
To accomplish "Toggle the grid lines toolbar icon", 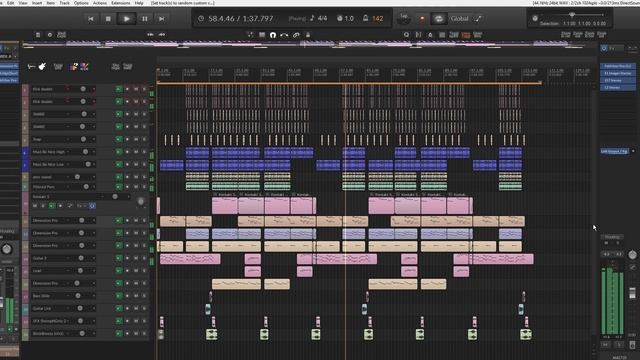I will click(x=262, y=35).
